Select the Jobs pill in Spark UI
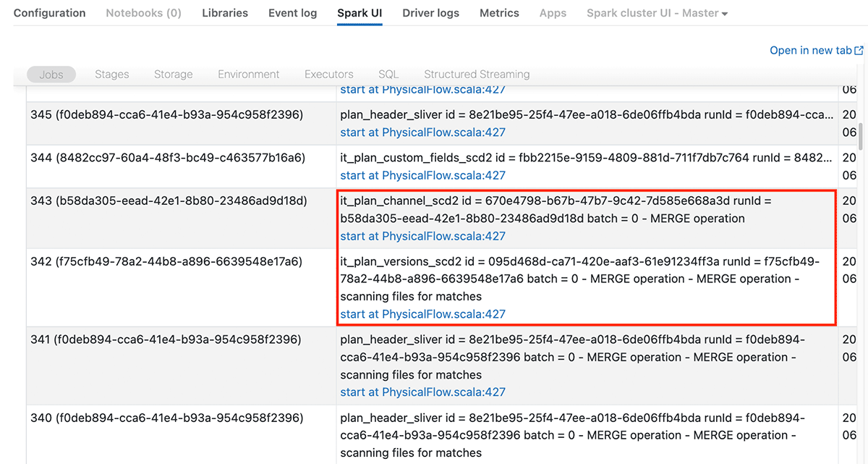Screen dimensions: 868x464 click(x=51, y=74)
